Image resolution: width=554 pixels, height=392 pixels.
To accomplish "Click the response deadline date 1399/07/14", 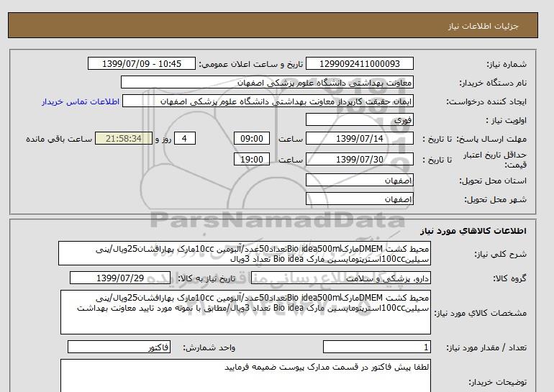I will 359,138.
